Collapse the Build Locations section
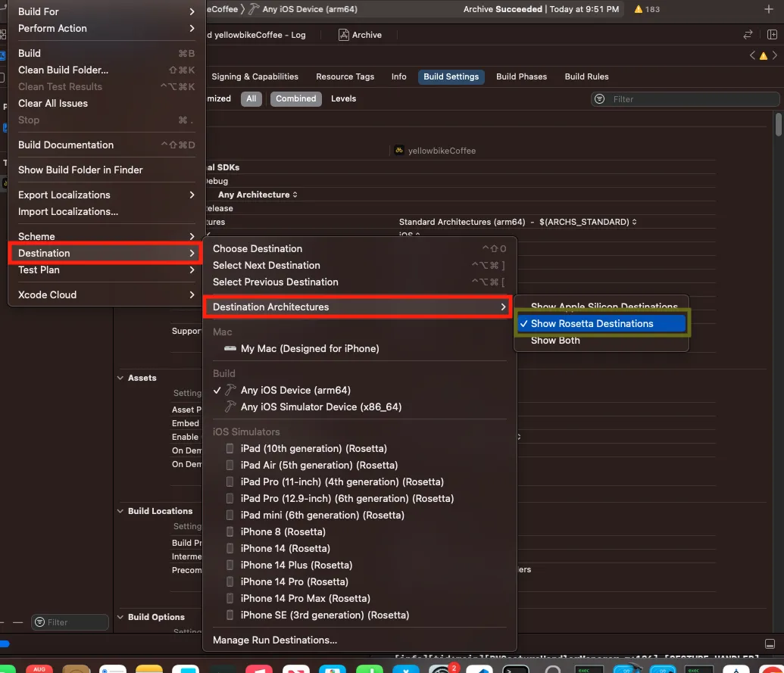The width and height of the screenshot is (784, 673). [x=120, y=511]
